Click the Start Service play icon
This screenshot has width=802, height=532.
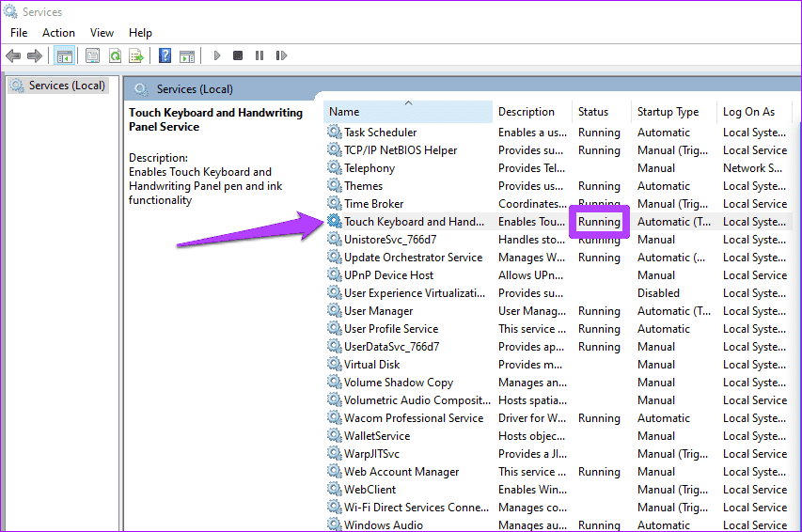(217, 56)
